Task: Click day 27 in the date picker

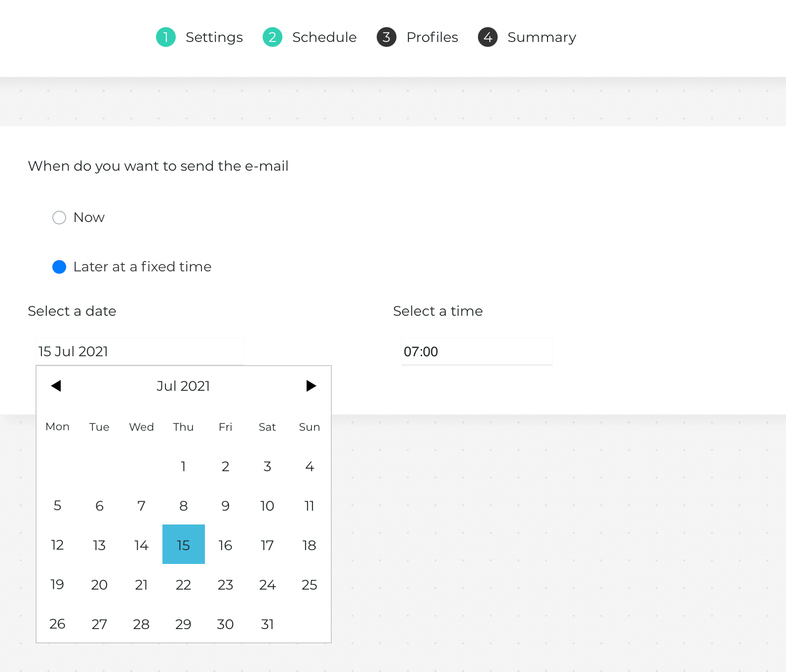Action: 99,624
